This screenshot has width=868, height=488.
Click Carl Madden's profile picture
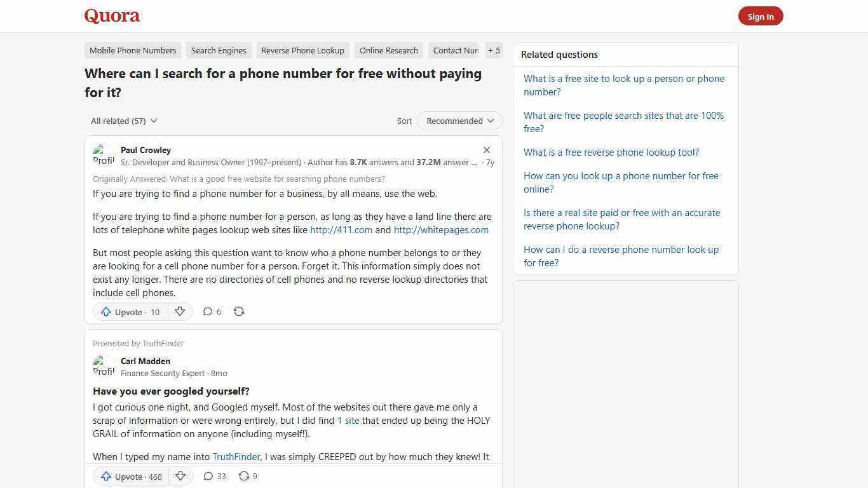point(104,366)
